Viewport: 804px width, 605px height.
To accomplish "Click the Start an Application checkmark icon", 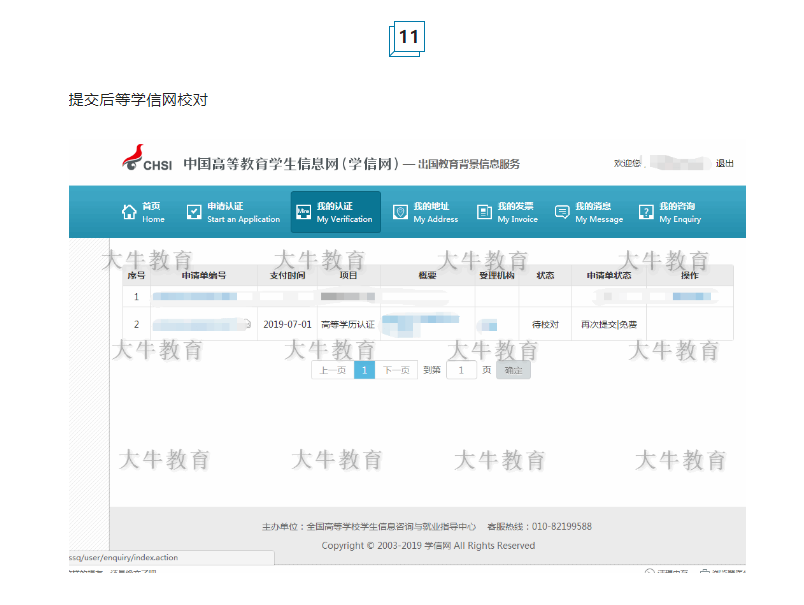I will coord(194,212).
